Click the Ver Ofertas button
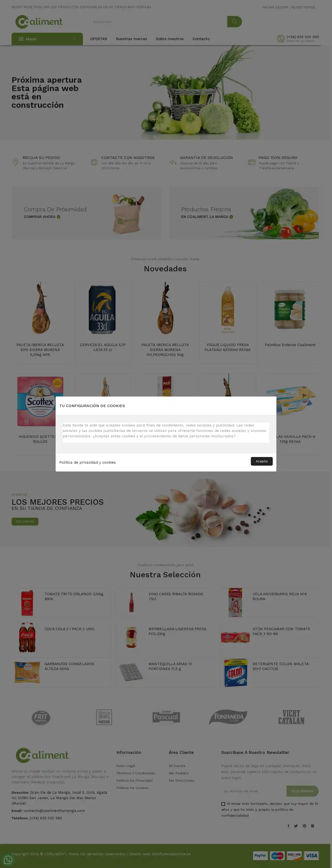 [25, 522]
